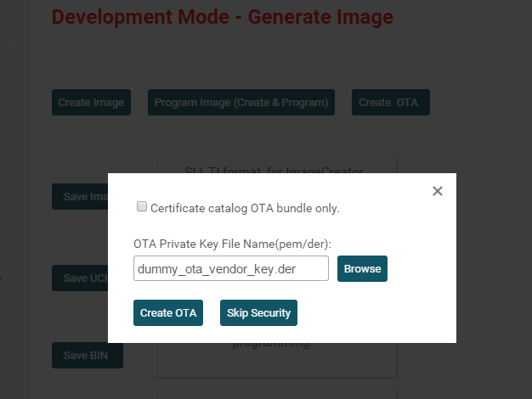Screen dimensions: 532x399
Task: Click the partially hidden Save Image button
Action: click(82, 197)
